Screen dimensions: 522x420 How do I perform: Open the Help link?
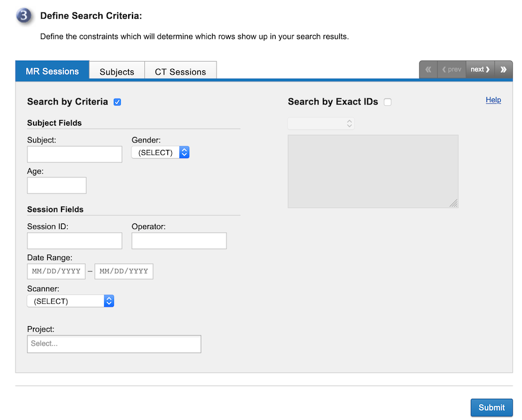point(493,100)
